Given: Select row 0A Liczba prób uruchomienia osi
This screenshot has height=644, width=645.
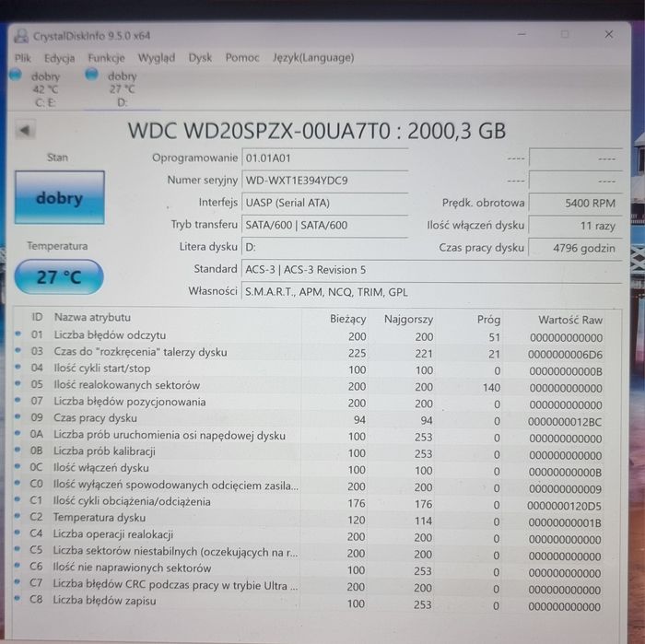Looking at the screenshot, I should (309, 436).
